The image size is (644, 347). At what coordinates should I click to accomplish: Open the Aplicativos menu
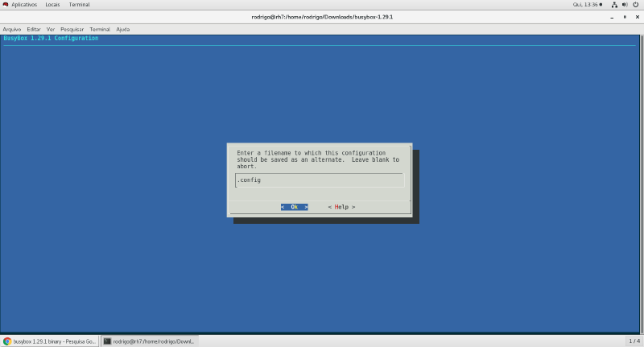(23, 4)
